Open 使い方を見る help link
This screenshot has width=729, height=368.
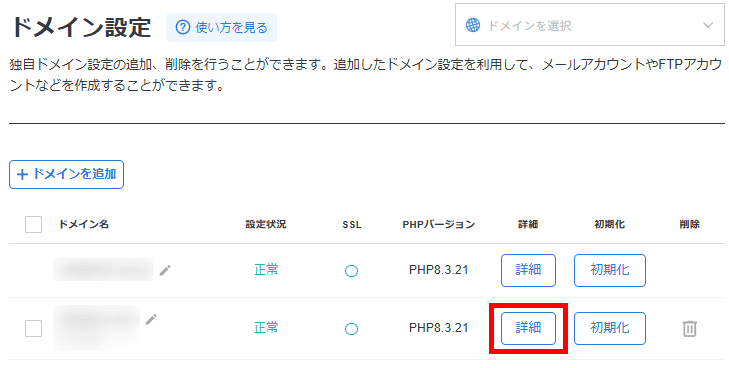click(x=221, y=27)
